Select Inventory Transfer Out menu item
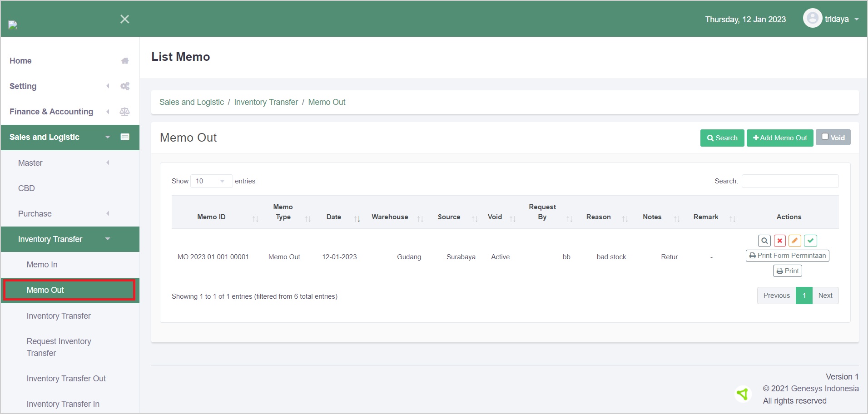 click(x=66, y=379)
